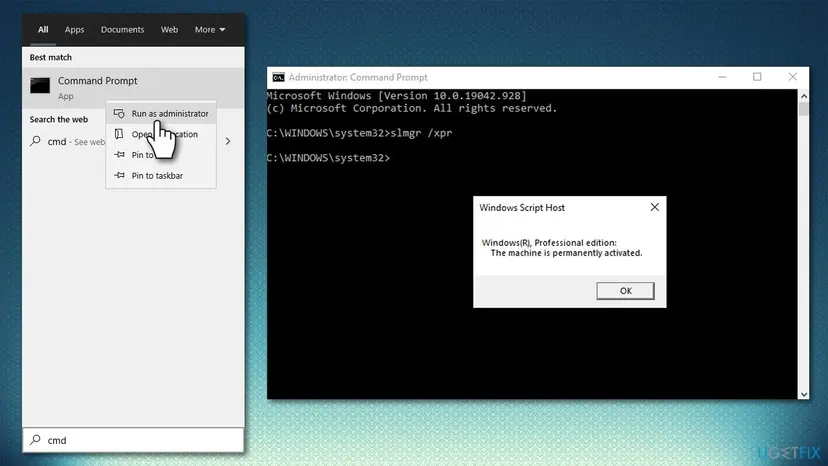Click the empty 'C:\WINDOWS\system32>' prompt line

click(x=328, y=158)
